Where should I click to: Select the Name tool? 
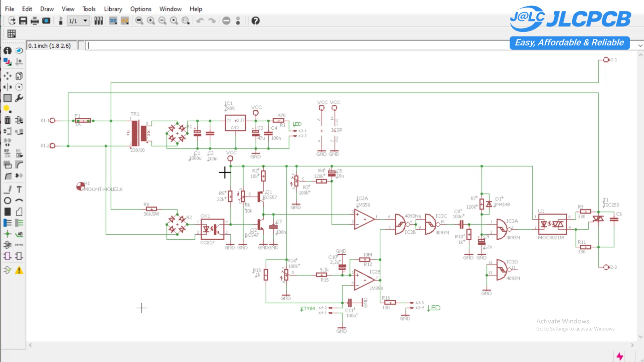[x=7, y=154]
